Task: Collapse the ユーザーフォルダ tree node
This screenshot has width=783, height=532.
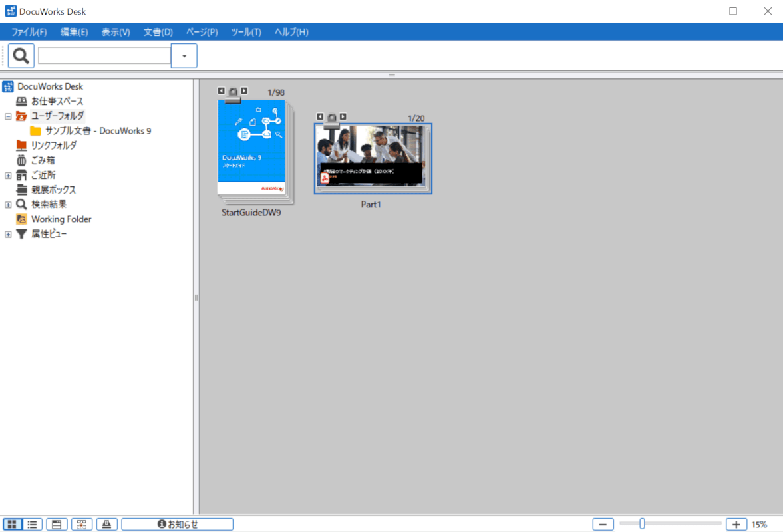Action: 8,116
